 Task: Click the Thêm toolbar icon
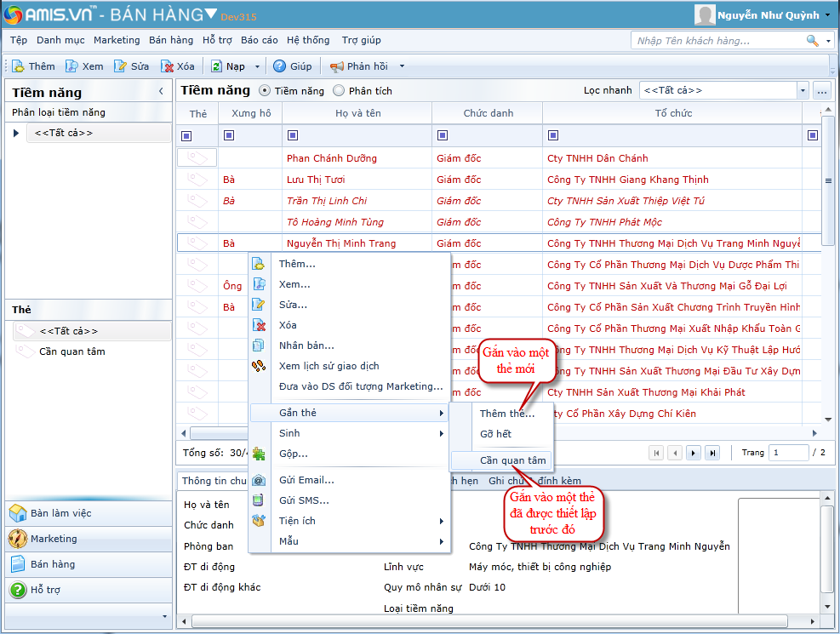[x=19, y=66]
